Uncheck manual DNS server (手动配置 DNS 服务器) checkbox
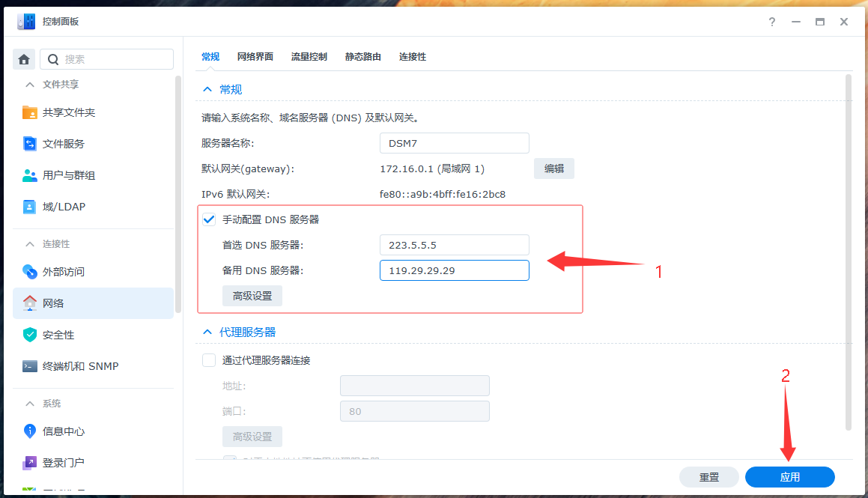The width and height of the screenshot is (868, 498). 209,219
